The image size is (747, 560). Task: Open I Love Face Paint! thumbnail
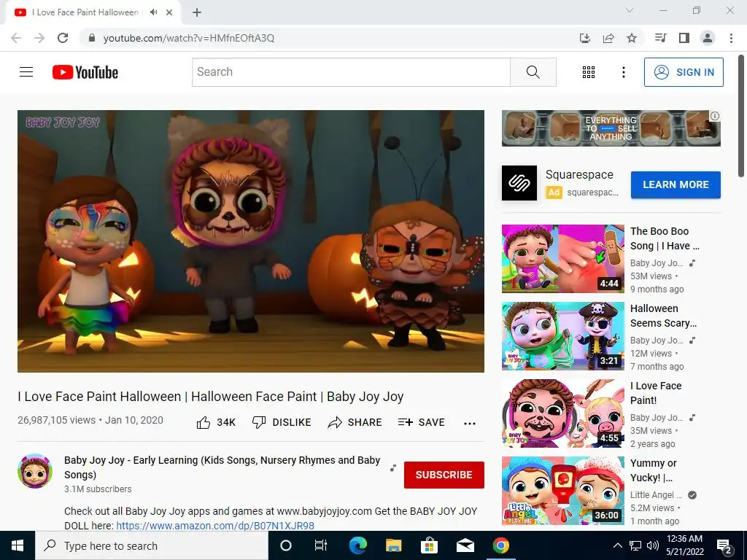(562, 413)
